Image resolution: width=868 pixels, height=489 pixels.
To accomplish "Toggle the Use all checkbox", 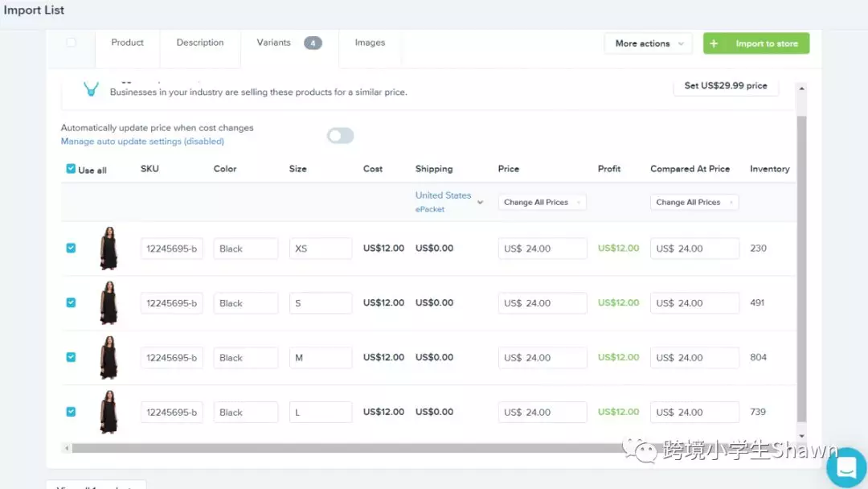I will tap(71, 169).
